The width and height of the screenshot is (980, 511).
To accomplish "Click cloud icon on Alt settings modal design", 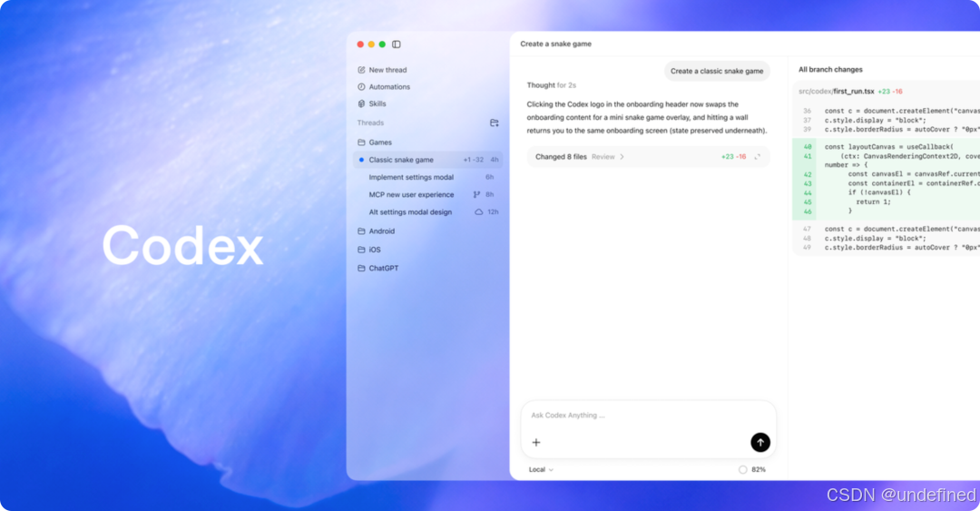I will pos(479,212).
